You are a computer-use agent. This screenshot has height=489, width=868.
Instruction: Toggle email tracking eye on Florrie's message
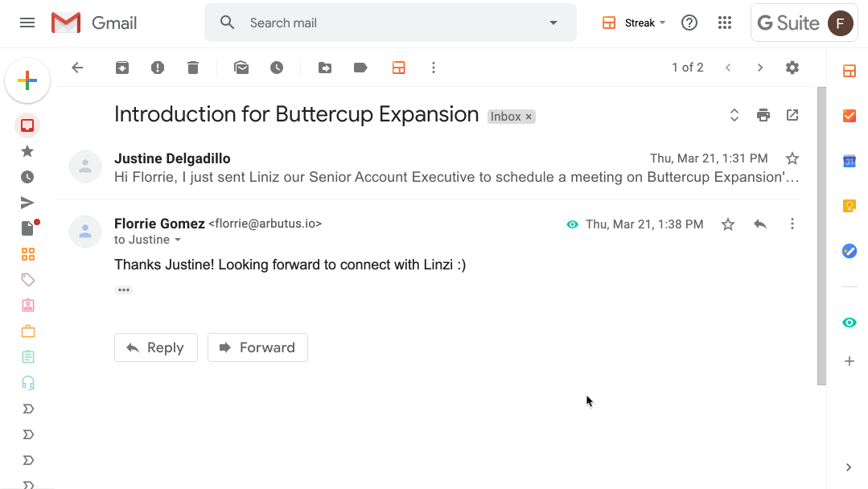572,224
